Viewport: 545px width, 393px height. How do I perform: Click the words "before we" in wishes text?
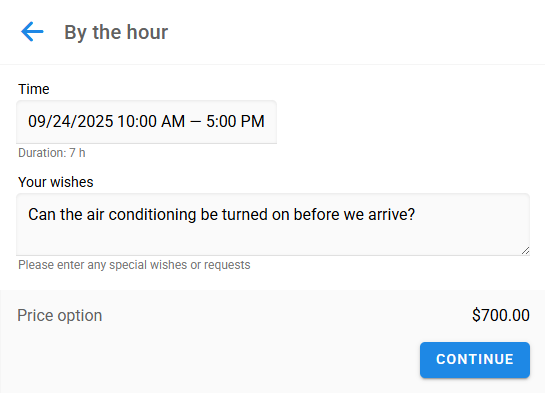(x=329, y=214)
